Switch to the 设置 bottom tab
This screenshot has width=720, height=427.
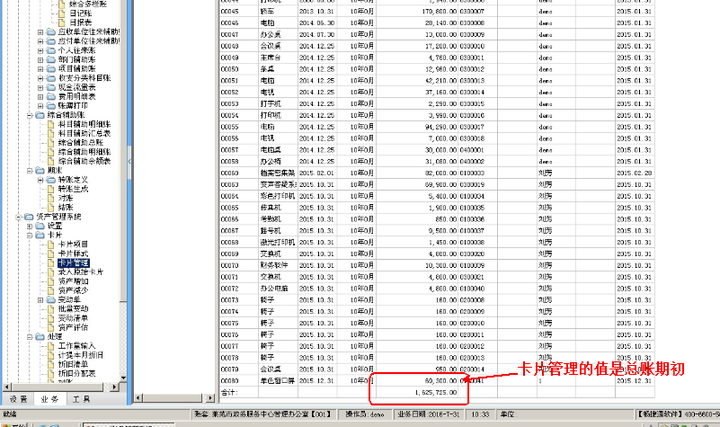pos(18,399)
